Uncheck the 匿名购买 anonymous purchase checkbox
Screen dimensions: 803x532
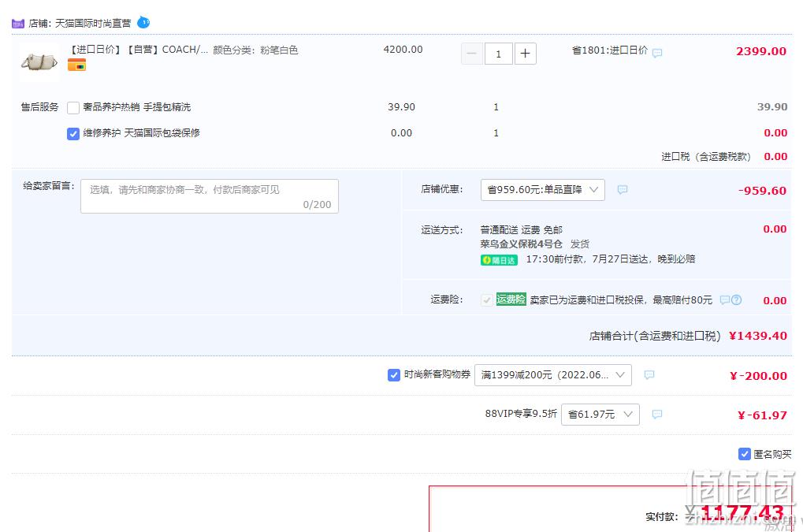point(745,454)
